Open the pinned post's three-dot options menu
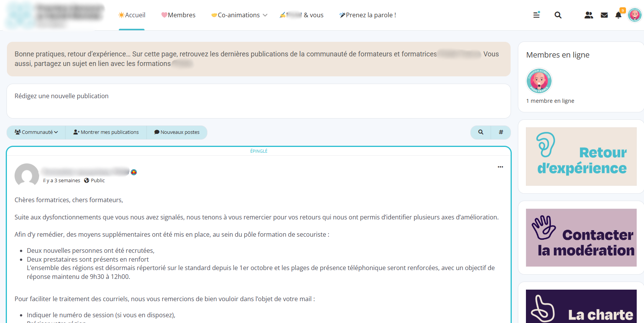Image resolution: width=644 pixels, height=323 pixels. click(500, 167)
